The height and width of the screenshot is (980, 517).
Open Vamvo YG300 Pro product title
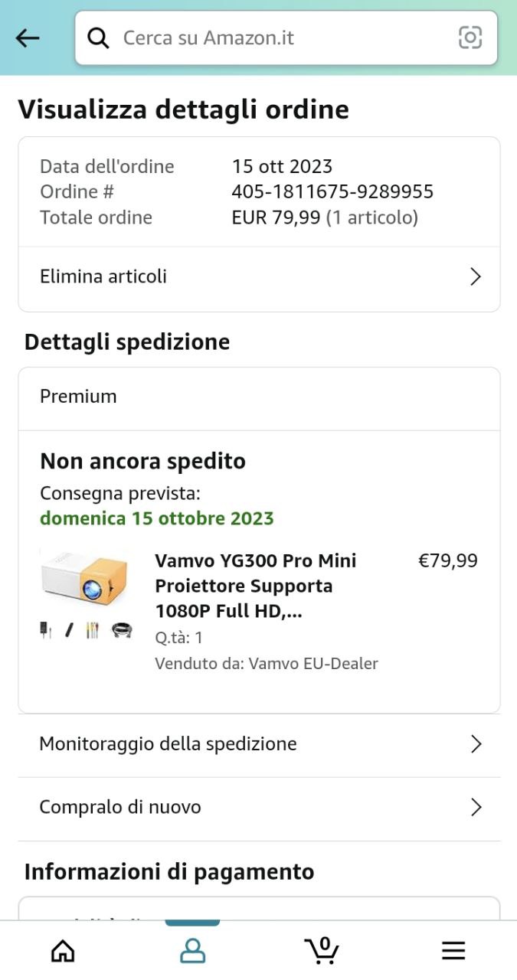coord(256,586)
